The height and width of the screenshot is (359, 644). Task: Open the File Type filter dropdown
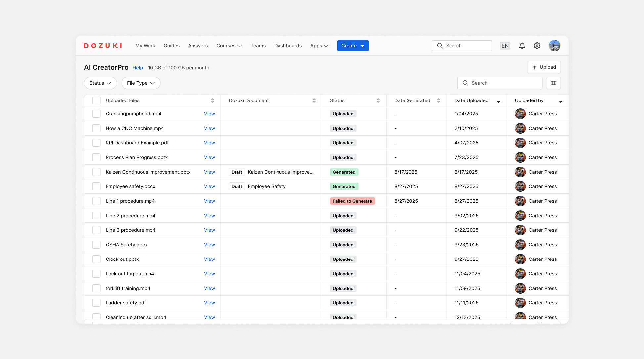pyautogui.click(x=141, y=83)
